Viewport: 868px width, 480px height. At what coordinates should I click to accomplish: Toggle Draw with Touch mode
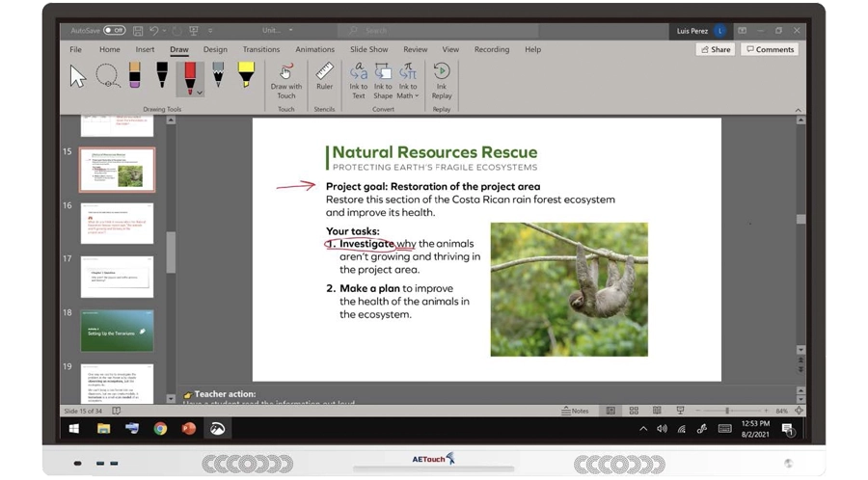tap(285, 80)
